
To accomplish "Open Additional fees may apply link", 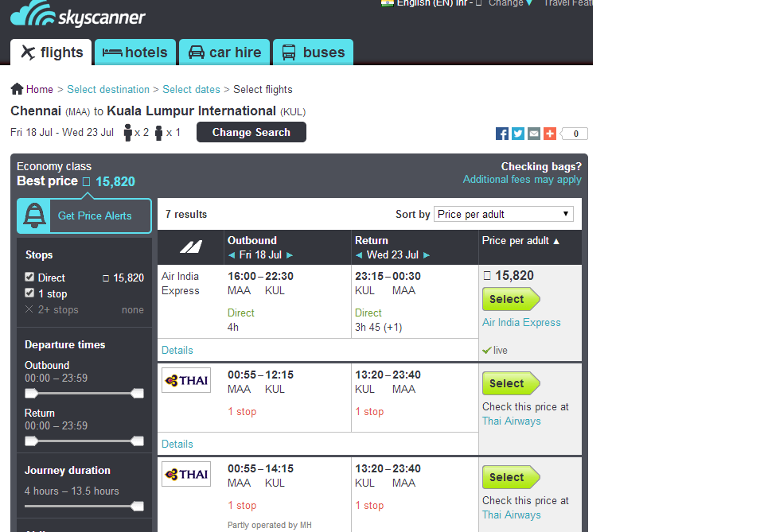I will 522,180.
